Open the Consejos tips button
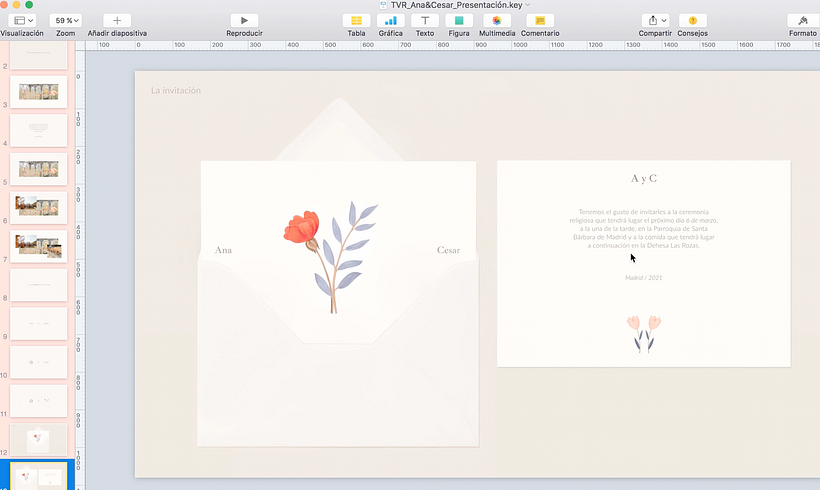Screen dimensions: 820x490 692,20
